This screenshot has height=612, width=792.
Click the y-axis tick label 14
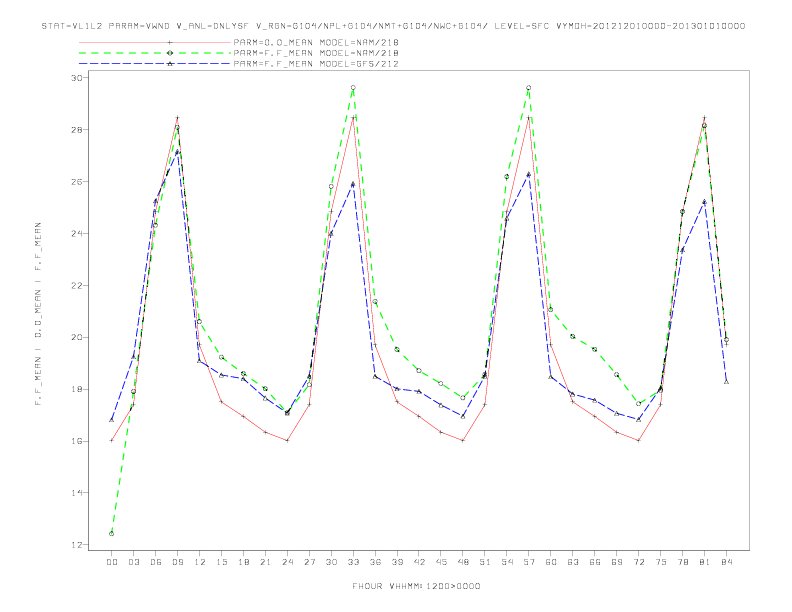tap(77, 493)
